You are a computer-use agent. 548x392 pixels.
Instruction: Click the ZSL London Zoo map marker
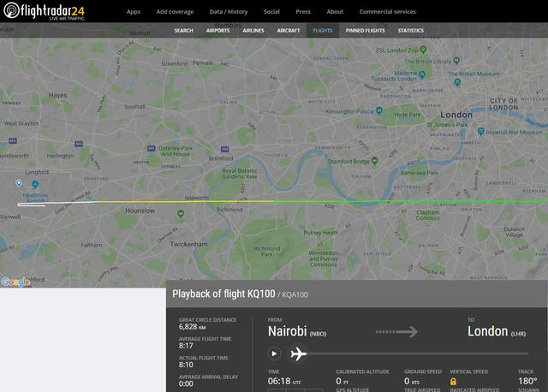tap(423, 49)
